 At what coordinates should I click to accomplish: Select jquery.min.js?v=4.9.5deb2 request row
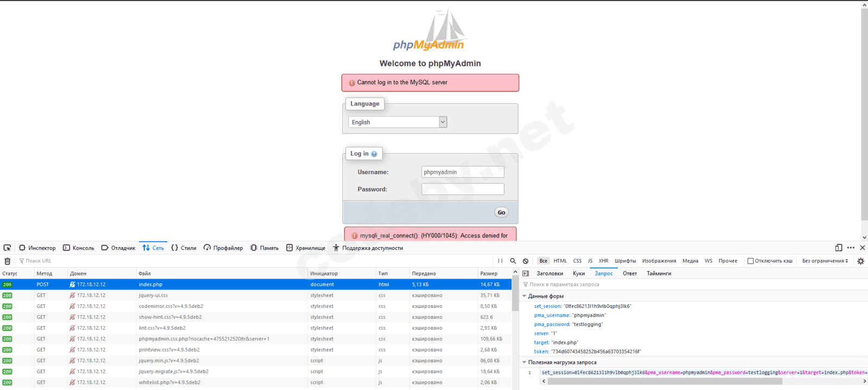256,361
